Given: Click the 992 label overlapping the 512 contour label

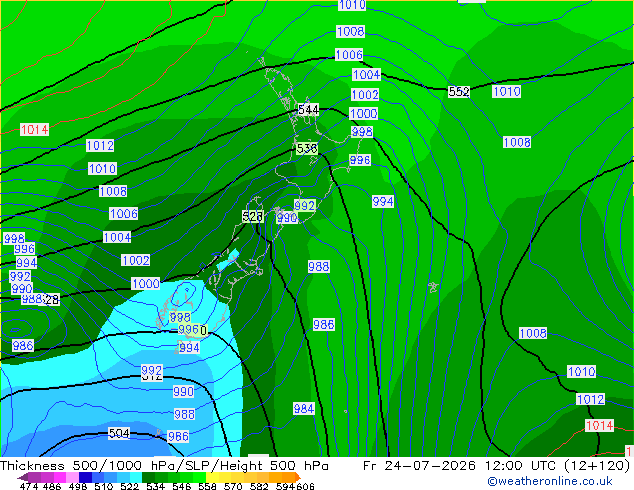Looking at the screenshot, I should coord(152,370).
